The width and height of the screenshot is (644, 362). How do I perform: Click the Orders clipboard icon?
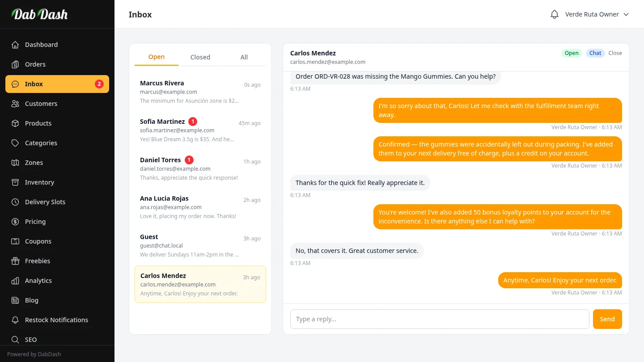tap(15, 64)
